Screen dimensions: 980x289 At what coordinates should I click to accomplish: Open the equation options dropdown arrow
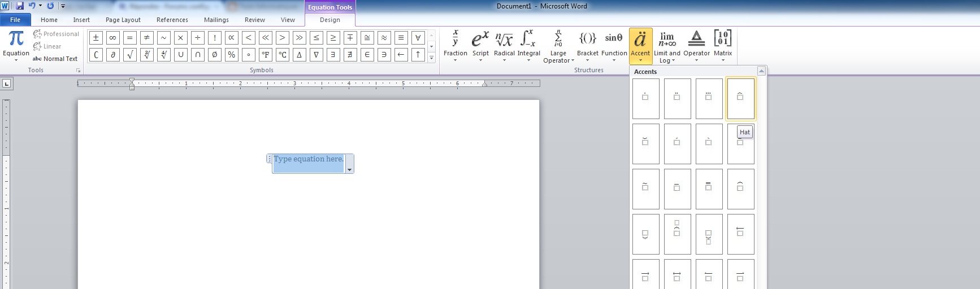349,169
